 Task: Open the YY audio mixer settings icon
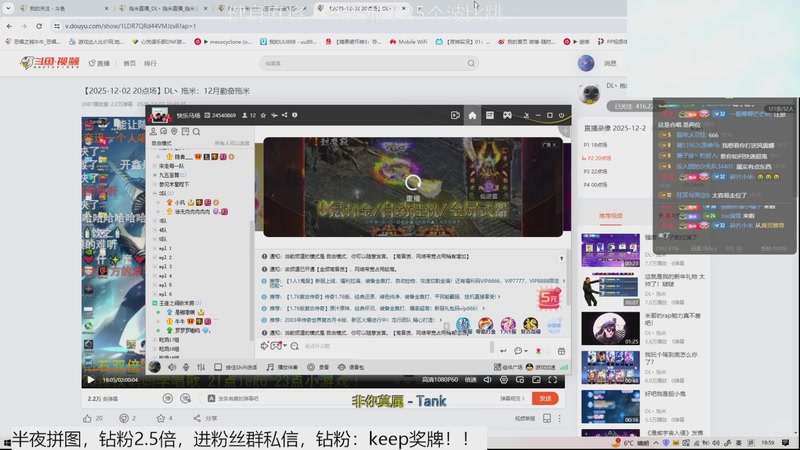coord(201,367)
